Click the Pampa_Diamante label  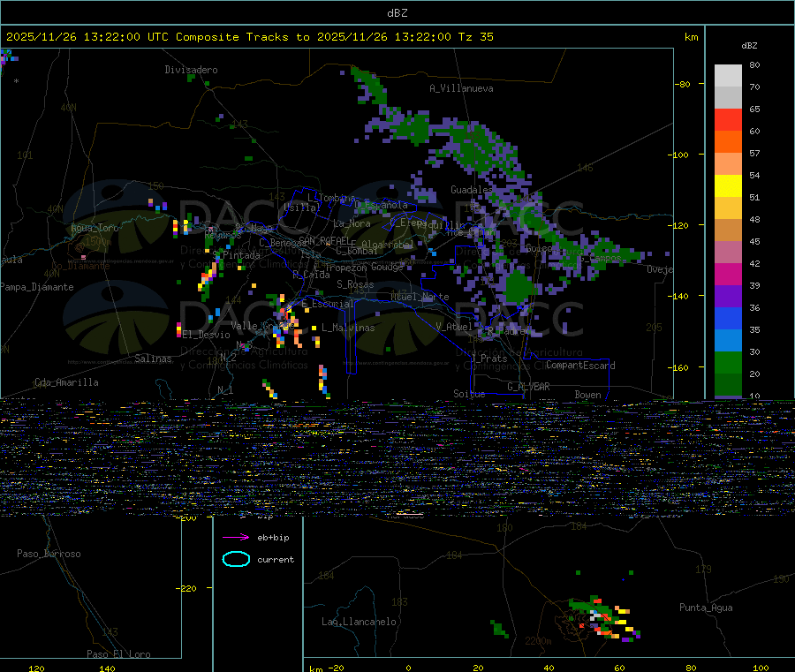pyautogui.click(x=37, y=287)
